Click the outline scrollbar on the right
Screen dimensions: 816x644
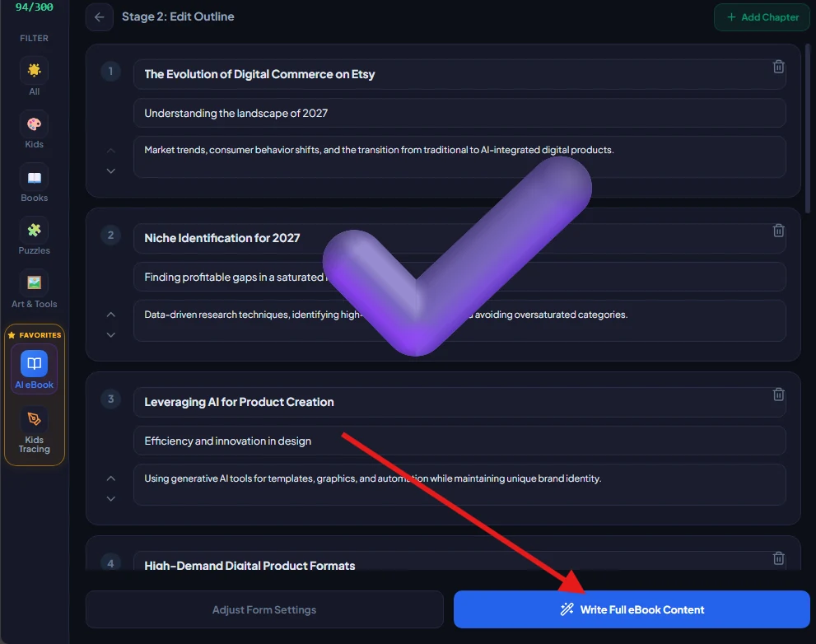pyautogui.click(x=808, y=128)
